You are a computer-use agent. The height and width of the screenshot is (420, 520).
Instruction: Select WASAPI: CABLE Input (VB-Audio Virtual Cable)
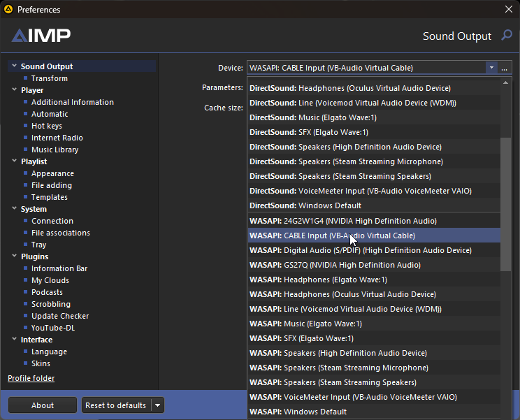pyautogui.click(x=374, y=236)
